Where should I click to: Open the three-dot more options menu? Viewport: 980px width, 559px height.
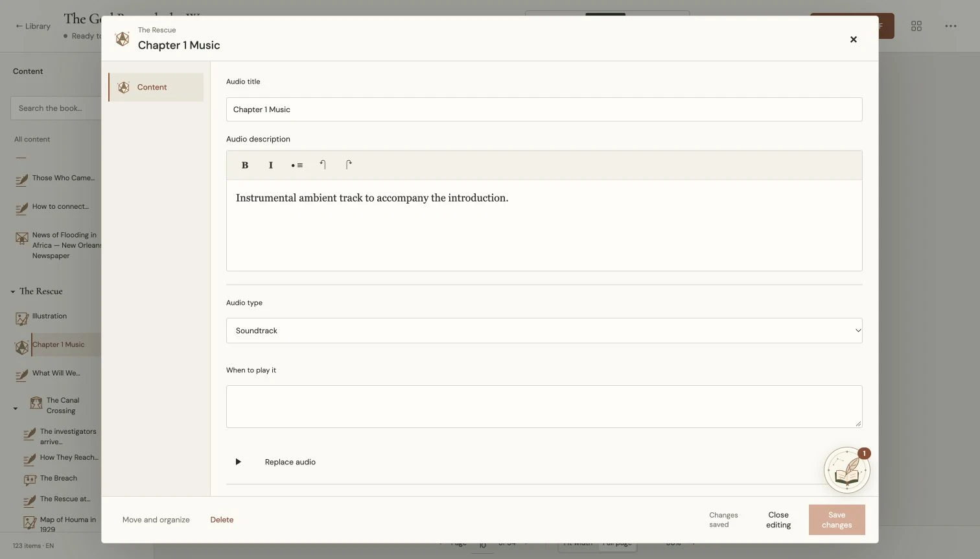point(951,26)
